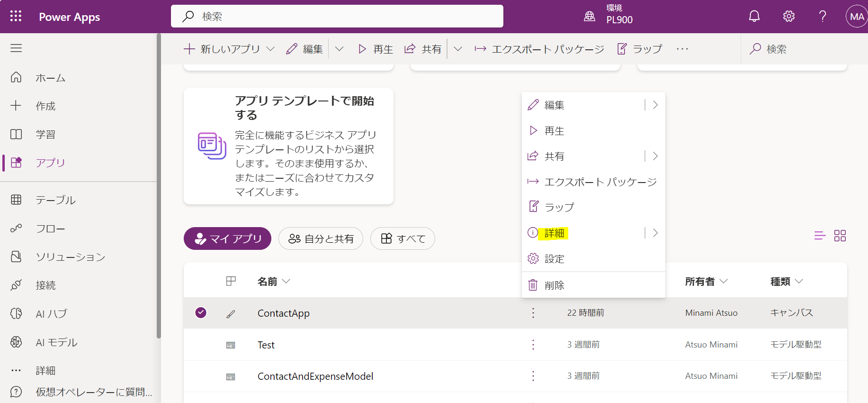Select the すべて filter pill
The image size is (868, 403).
(403, 238)
